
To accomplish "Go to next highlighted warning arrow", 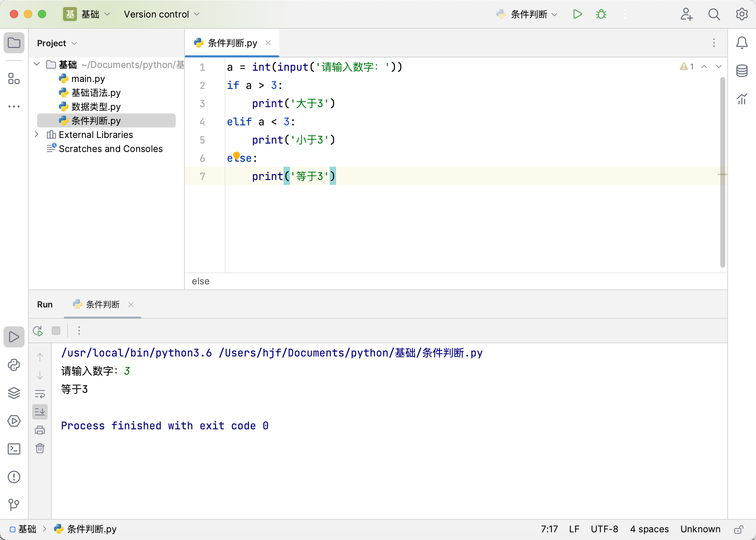I will tap(719, 67).
